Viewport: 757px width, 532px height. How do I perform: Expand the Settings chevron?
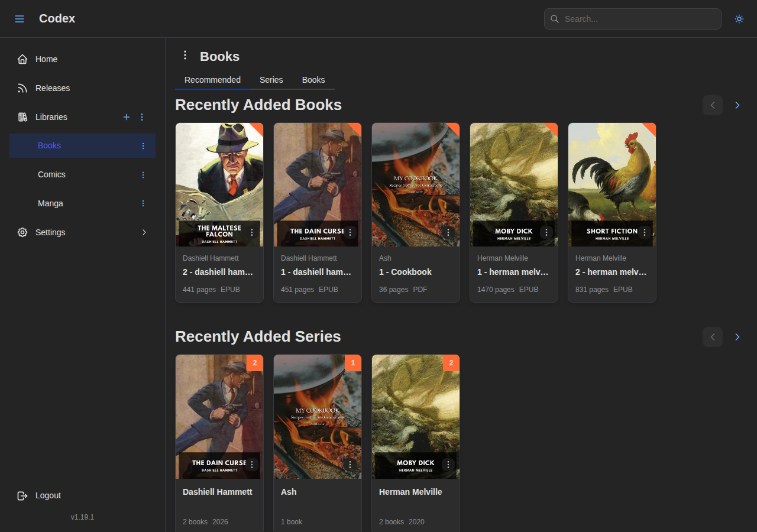(144, 232)
